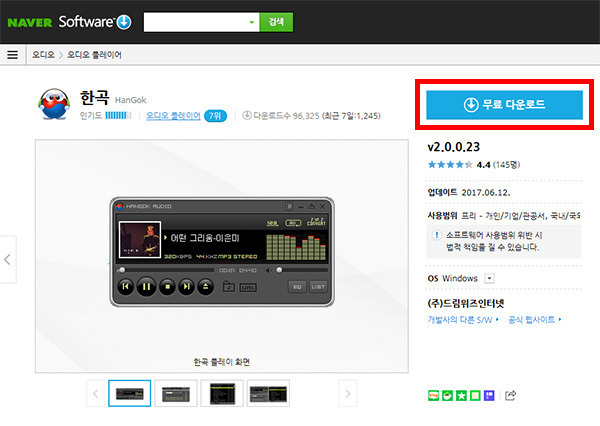Click the version text v2.0.0.23
The image size is (600, 426).
pyautogui.click(x=453, y=147)
